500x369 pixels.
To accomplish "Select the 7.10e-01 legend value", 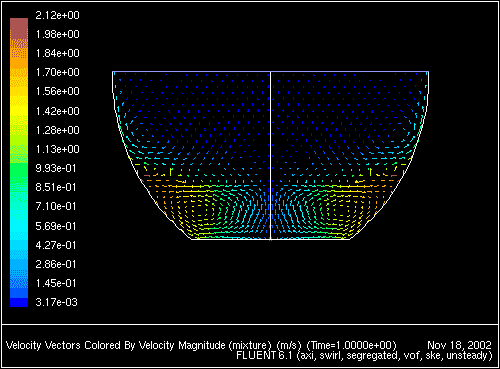I will pyautogui.click(x=56, y=206).
